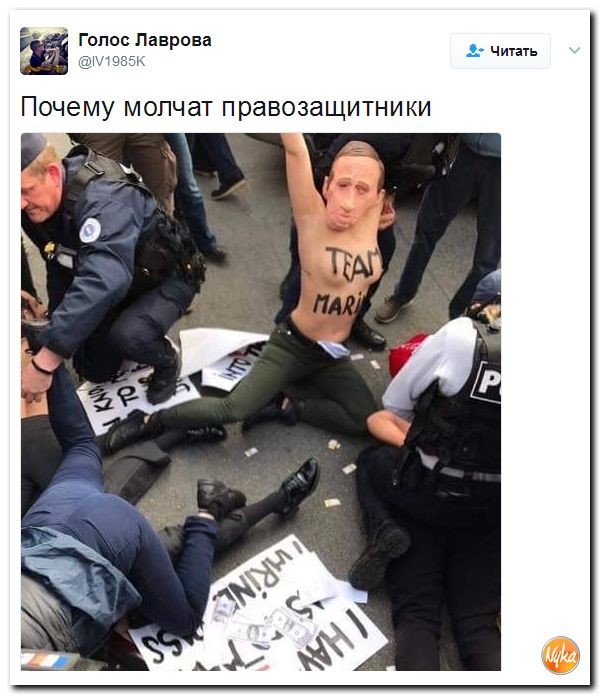Open the attached tweet photo

(x=261, y=402)
